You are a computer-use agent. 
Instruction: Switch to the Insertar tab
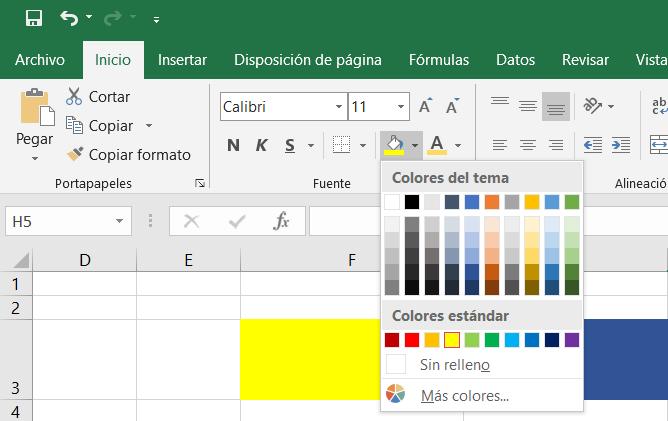182,59
